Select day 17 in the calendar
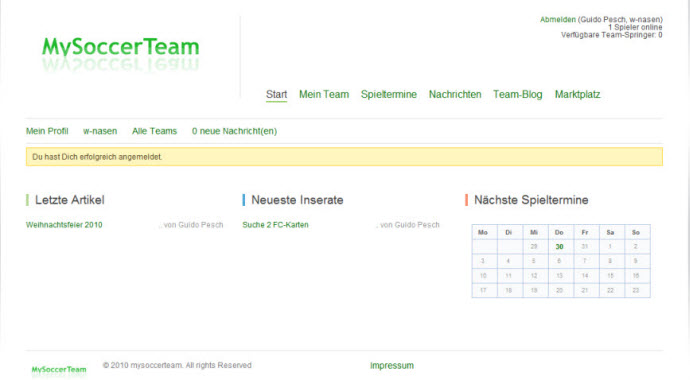This screenshot has width=690, height=380. tap(483, 290)
